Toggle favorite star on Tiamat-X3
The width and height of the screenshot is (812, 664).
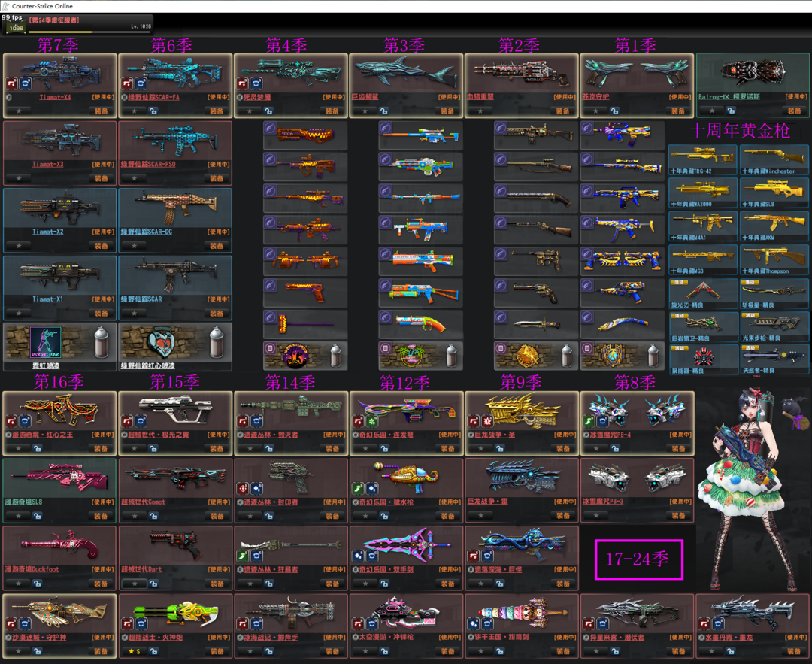pos(19,178)
